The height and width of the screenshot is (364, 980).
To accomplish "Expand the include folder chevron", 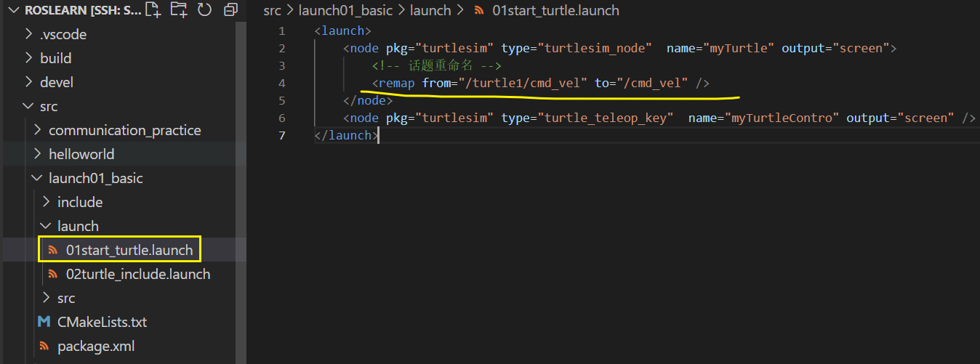I will point(47,202).
